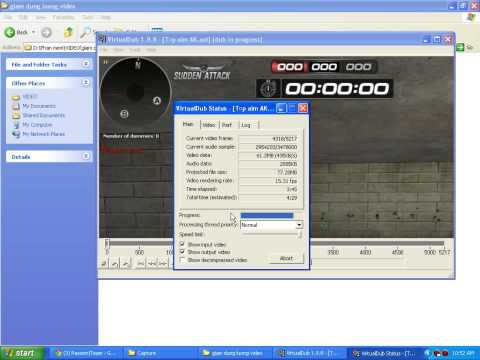480x360 pixels.
Task: Click the Video rendering rate fps value
Action: [268, 181]
